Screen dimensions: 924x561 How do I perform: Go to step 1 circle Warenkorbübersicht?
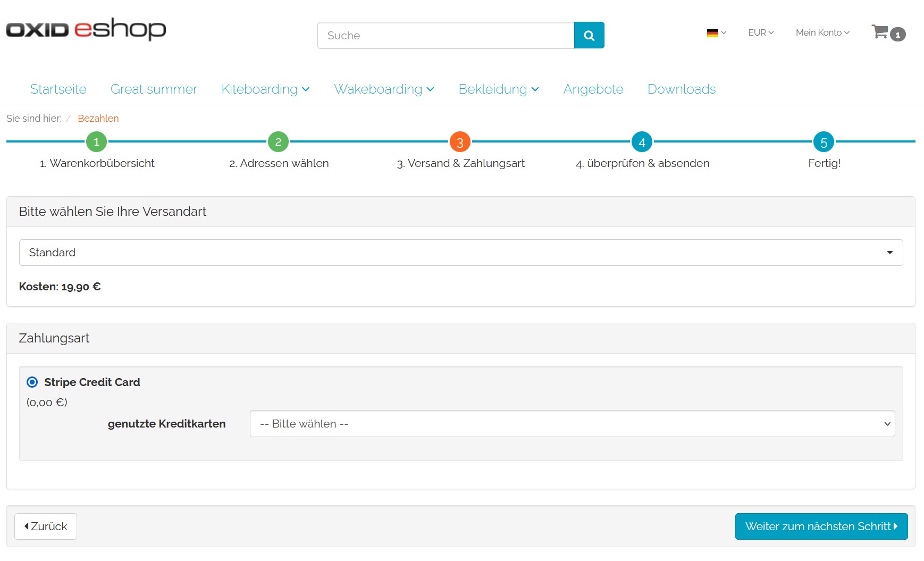pyautogui.click(x=96, y=142)
